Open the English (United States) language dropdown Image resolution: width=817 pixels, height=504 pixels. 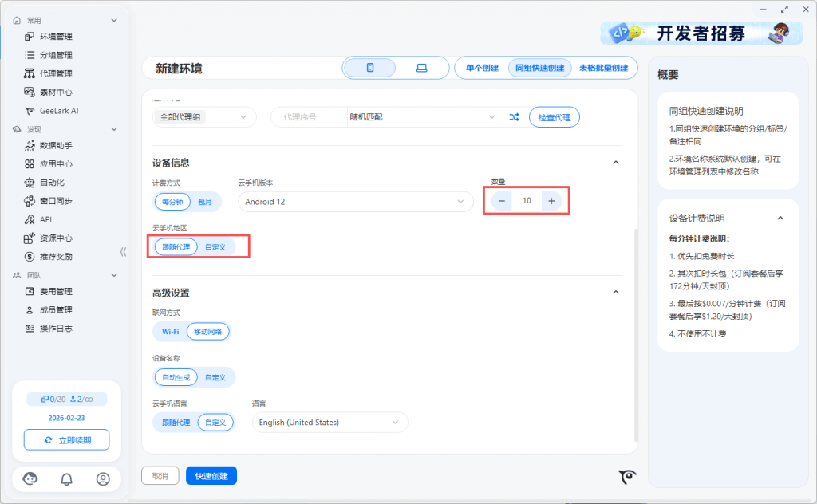pyautogui.click(x=330, y=423)
